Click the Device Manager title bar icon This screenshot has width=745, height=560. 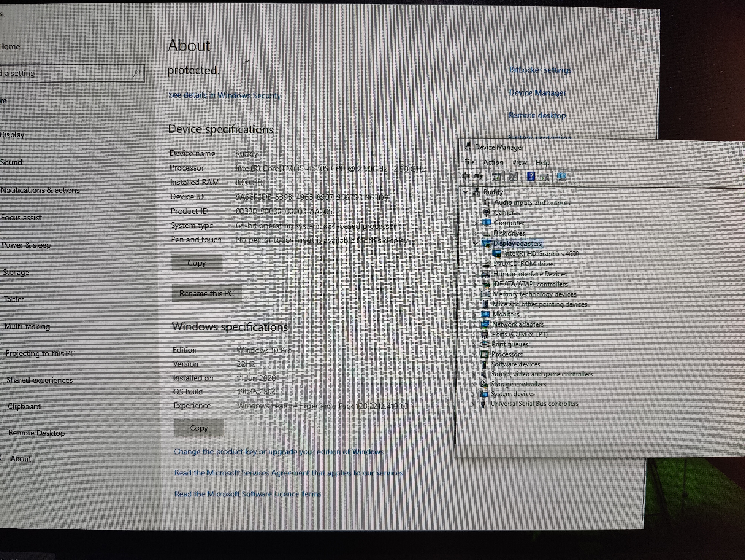(x=467, y=147)
